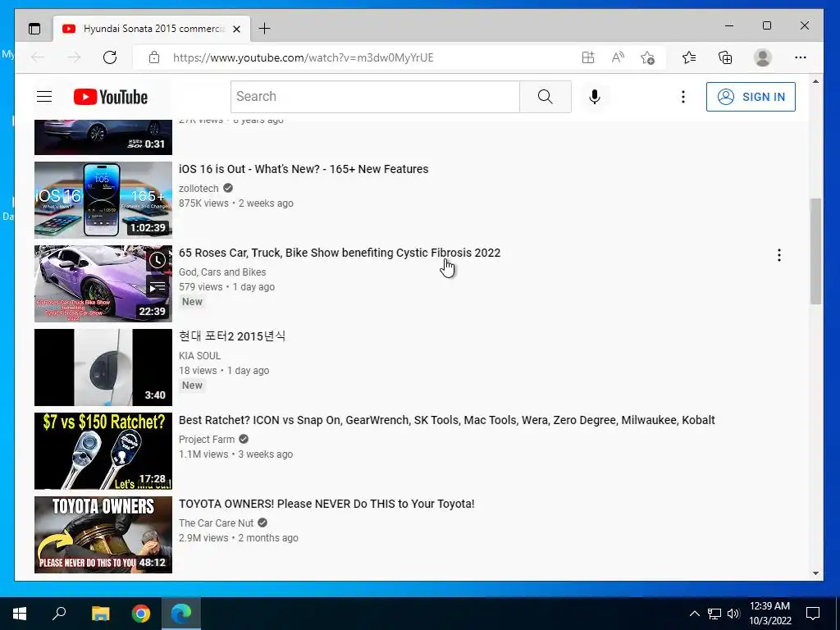Add this page to favorites
840x630 pixels.
pos(648,57)
